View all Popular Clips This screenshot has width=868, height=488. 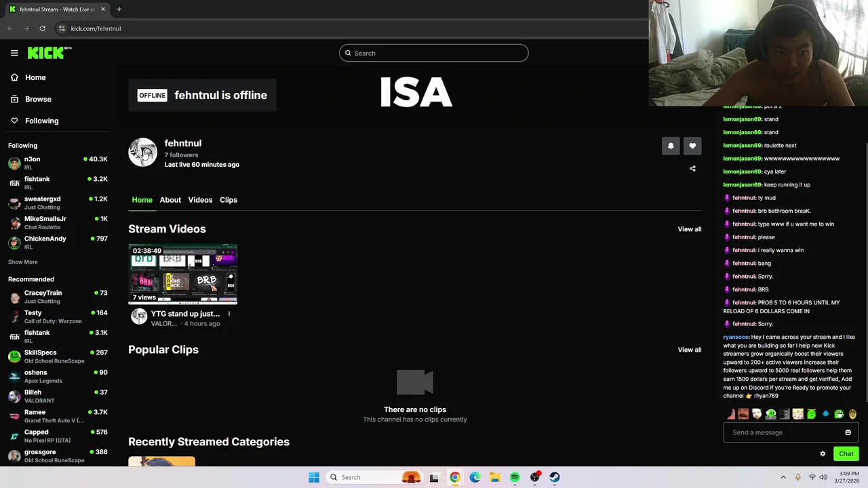pyautogui.click(x=690, y=350)
